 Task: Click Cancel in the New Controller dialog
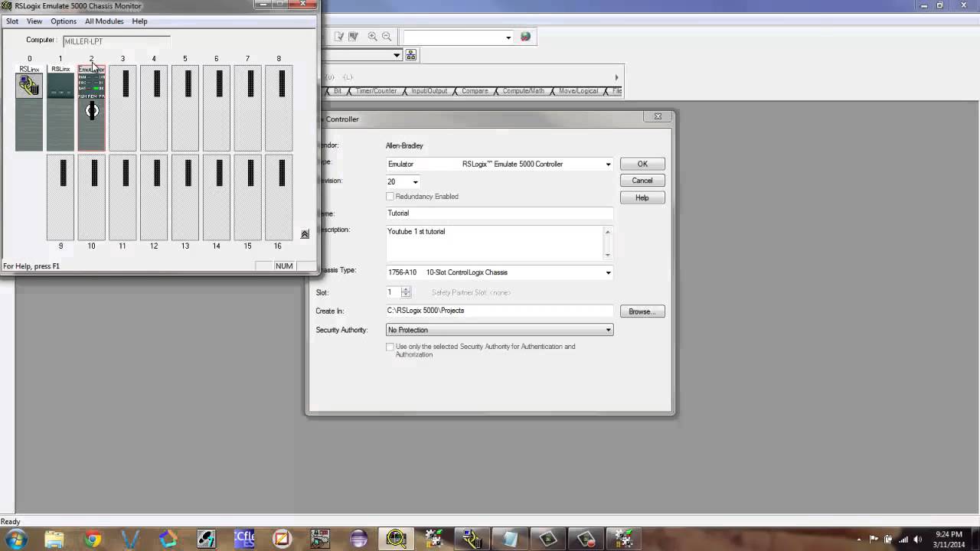(x=642, y=181)
